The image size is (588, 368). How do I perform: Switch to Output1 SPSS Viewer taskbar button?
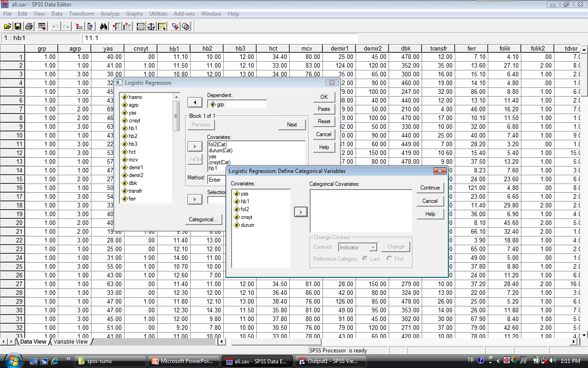pos(331,361)
